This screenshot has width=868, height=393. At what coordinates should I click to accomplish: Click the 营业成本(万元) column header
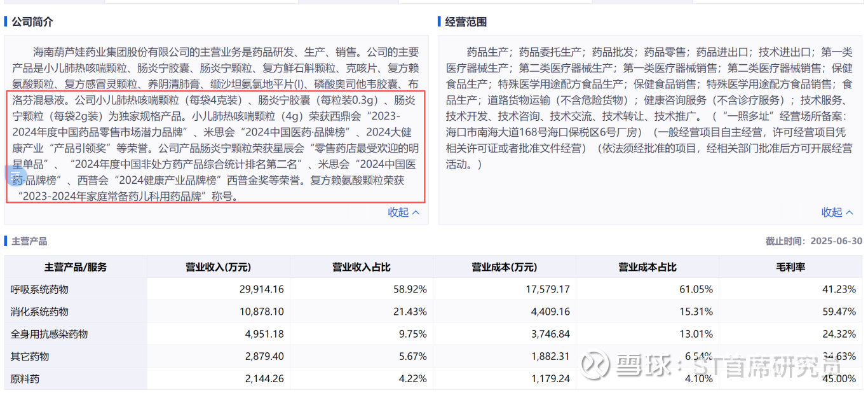[504, 267]
